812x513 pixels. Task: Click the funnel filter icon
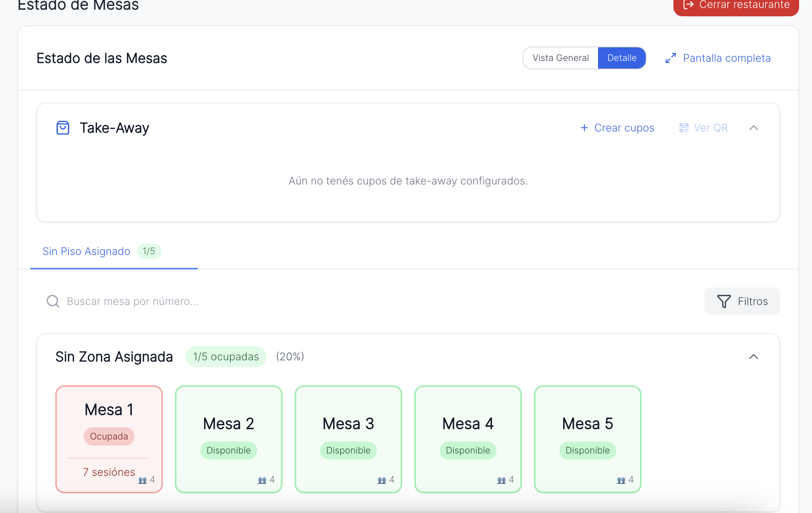click(x=724, y=301)
